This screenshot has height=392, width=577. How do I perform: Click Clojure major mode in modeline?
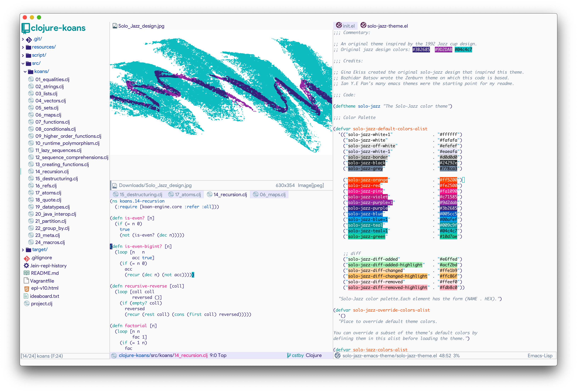coord(314,355)
